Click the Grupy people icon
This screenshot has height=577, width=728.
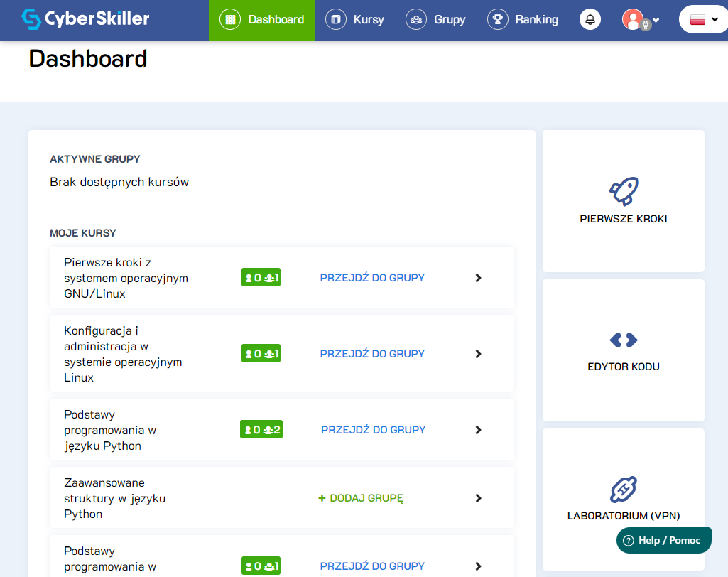(416, 20)
